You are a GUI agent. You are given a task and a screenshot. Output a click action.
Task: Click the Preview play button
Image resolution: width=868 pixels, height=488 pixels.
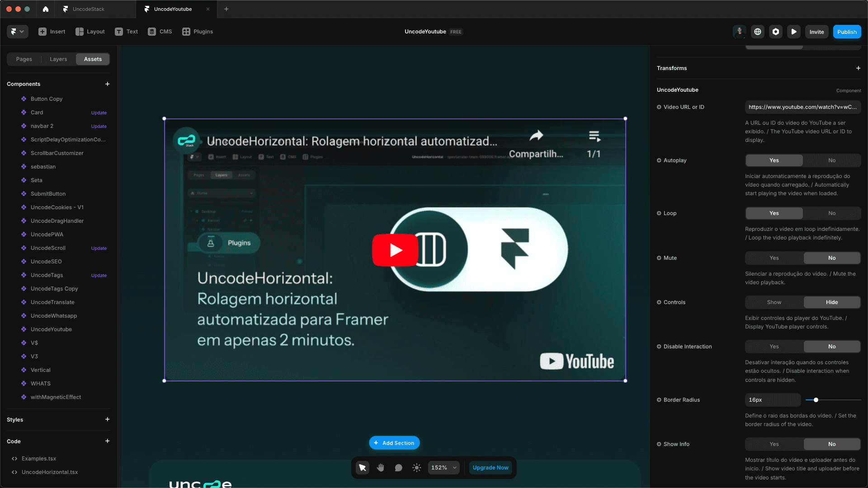tap(794, 32)
